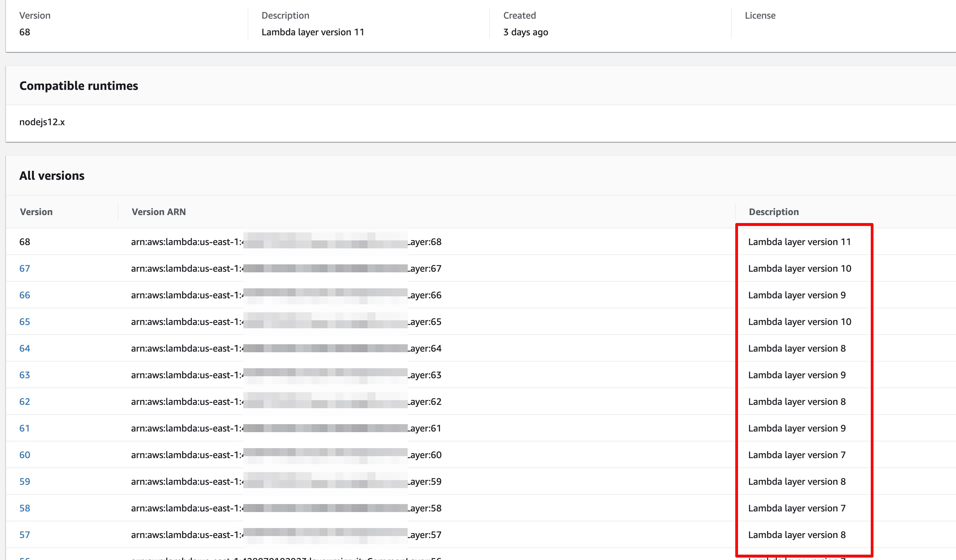956x560 pixels.
Task: Click the Compatible runtimes section heading
Action: pos(79,85)
